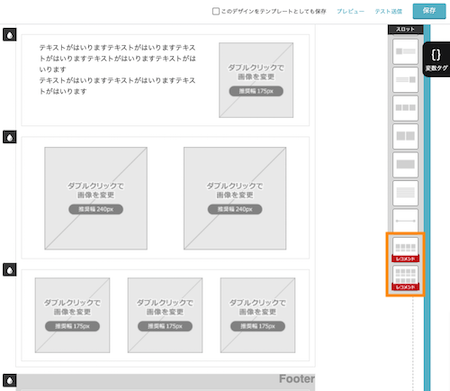Pick the single large image slot

(405, 165)
